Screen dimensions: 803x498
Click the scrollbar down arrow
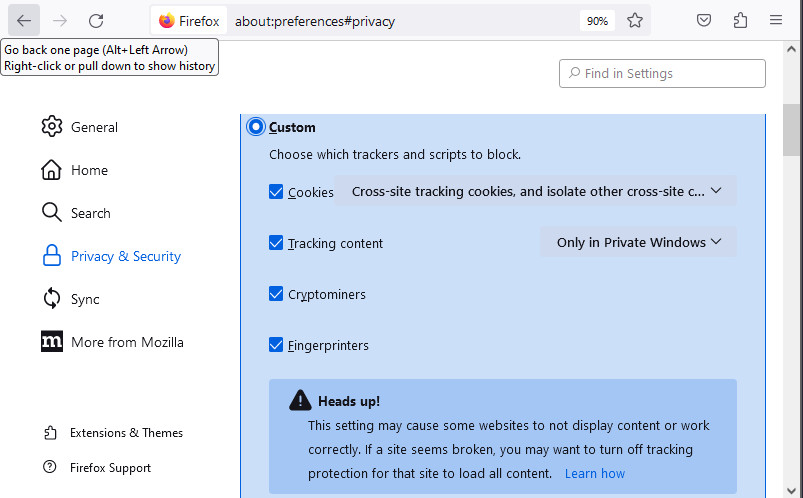coord(792,490)
